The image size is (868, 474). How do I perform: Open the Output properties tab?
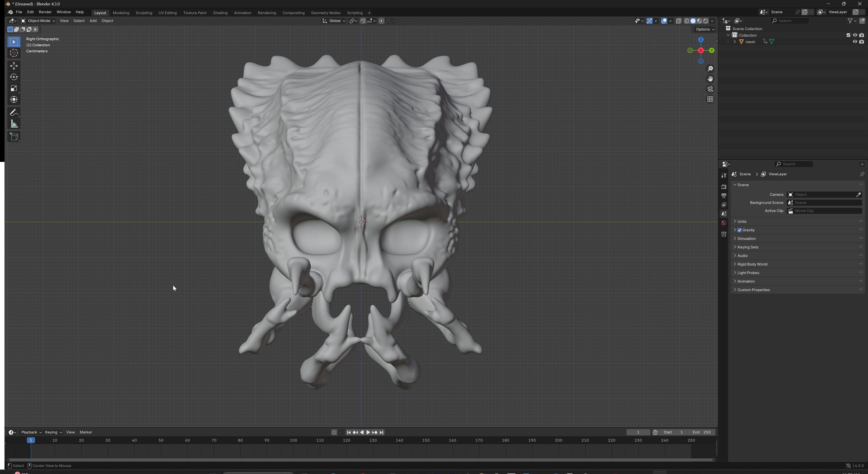[x=723, y=196]
